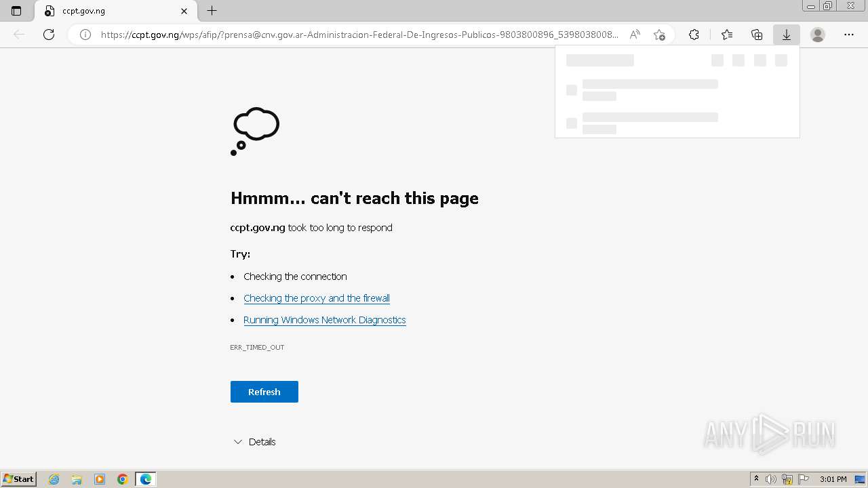
Task: Open the volume speaker tray icon
Action: click(x=771, y=479)
